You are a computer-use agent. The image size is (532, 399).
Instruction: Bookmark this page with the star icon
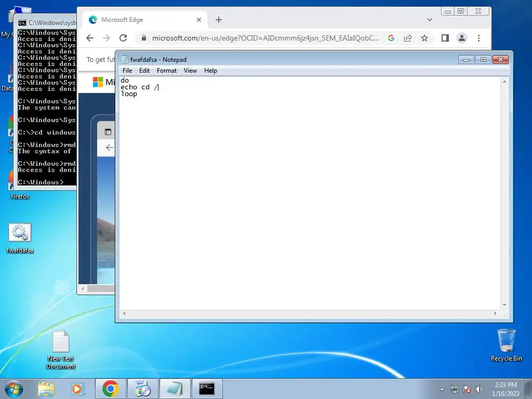(424, 38)
